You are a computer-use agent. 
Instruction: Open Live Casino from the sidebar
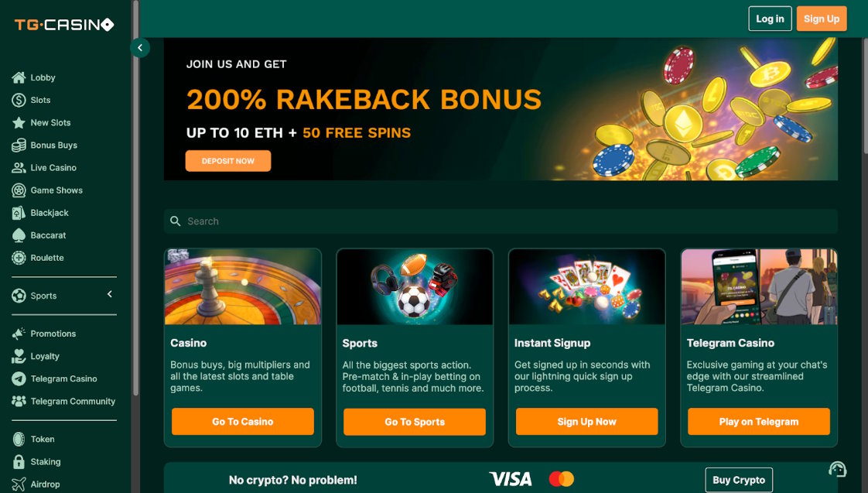(53, 168)
